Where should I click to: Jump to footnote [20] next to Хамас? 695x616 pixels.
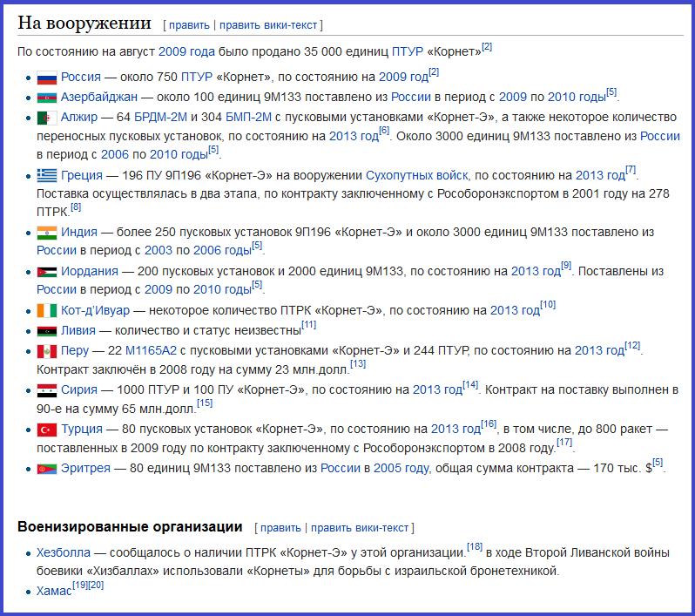(x=96, y=585)
